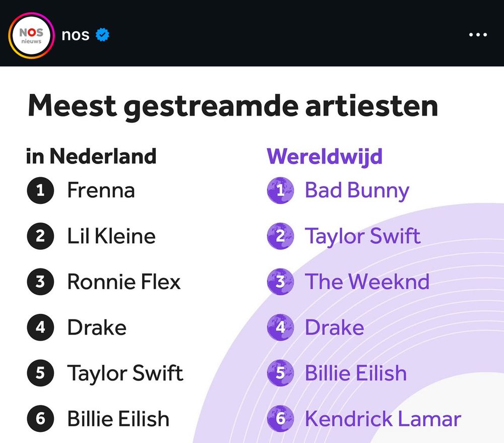504x443 pixels.
Task: Click the purple globe number 2 beside Taylor Swift
Action: 280,236
